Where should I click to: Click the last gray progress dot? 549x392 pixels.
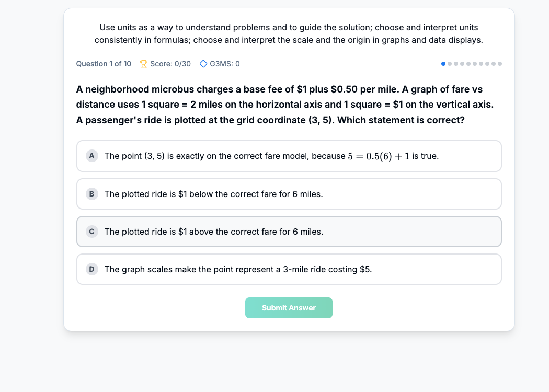pyautogui.click(x=500, y=64)
